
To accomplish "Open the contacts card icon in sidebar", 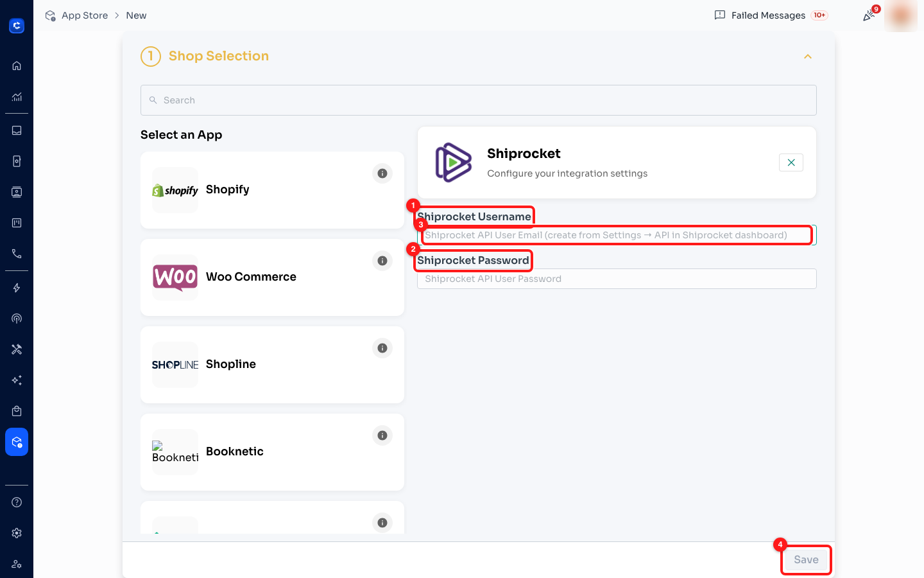I will pyautogui.click(x=17, y=192).
